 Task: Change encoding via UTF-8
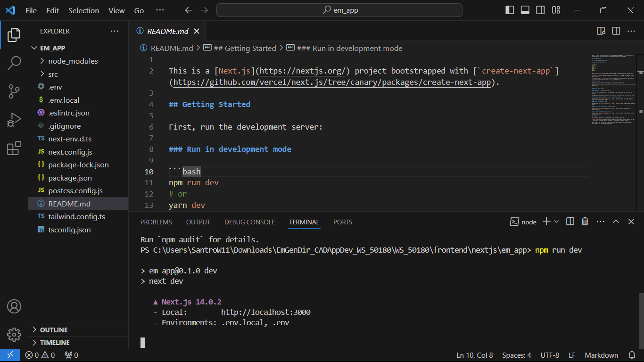[x=550, y=355]
